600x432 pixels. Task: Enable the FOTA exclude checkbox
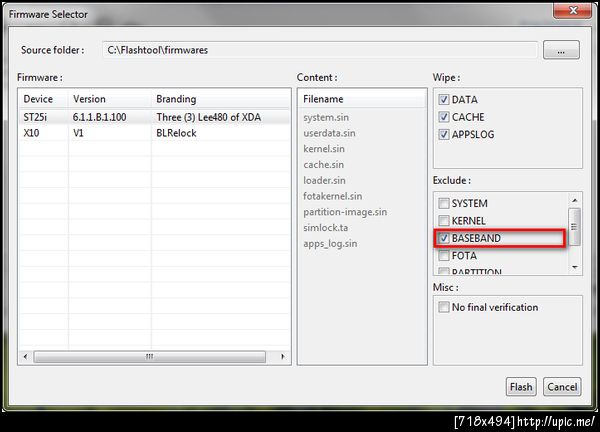tap(443, 255)
